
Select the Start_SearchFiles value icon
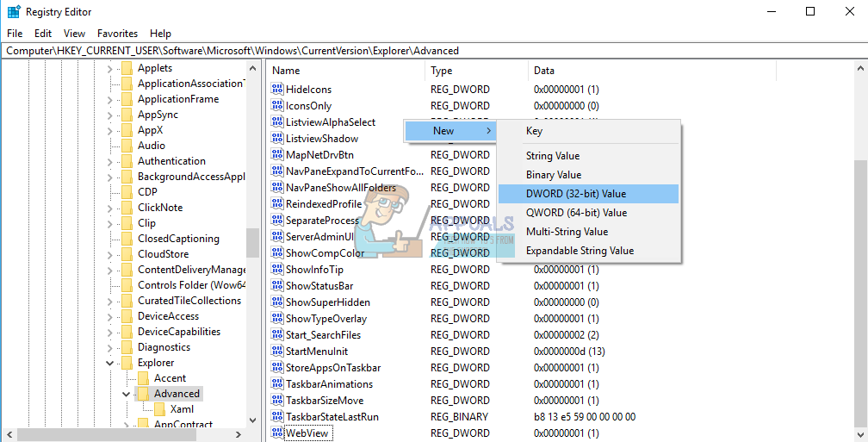click(x=276, y=334)
